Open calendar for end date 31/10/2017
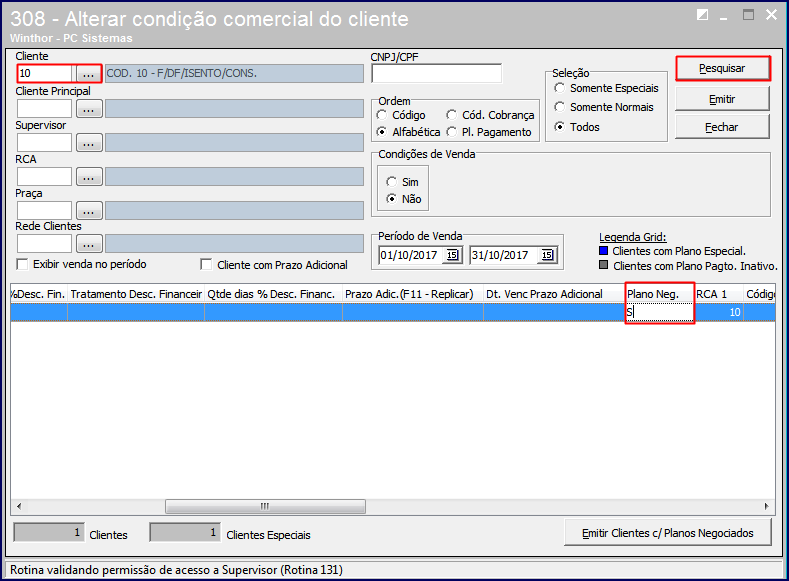 point(546,255)
